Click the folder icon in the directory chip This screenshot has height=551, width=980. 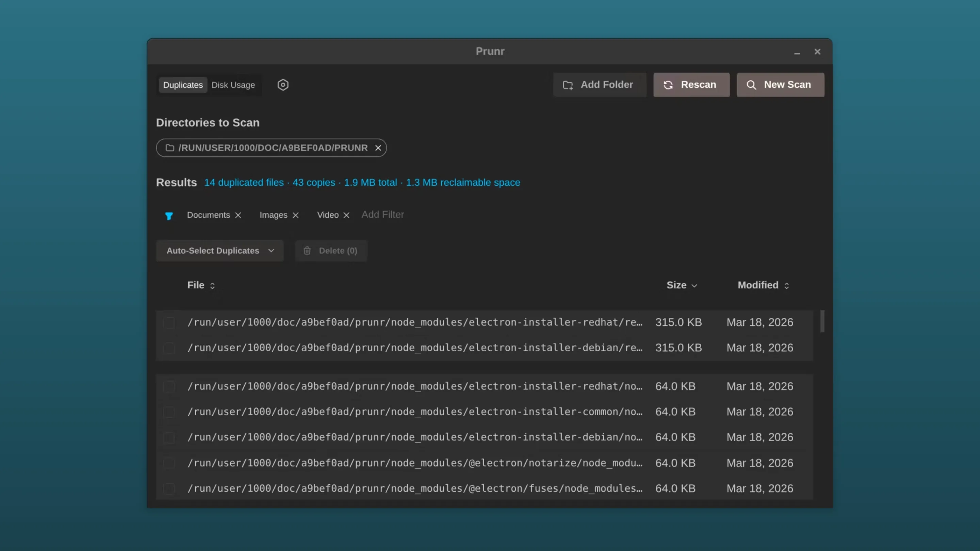pos(170,148)
